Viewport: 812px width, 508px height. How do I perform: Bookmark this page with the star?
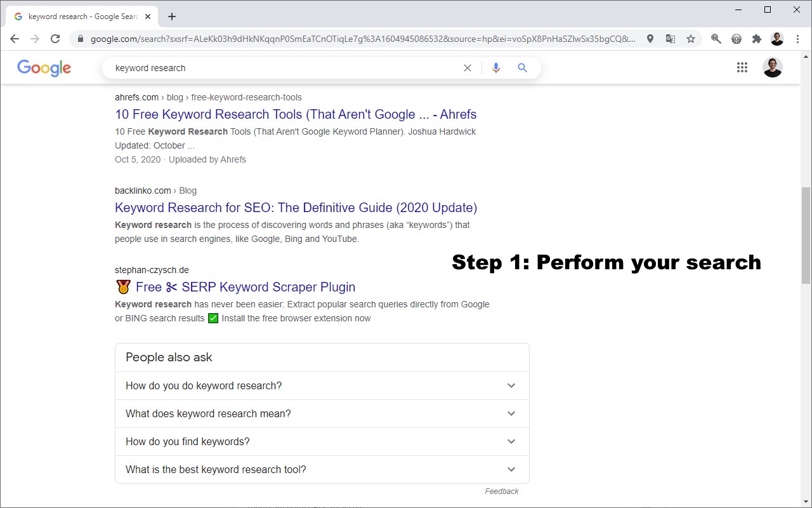691,39
